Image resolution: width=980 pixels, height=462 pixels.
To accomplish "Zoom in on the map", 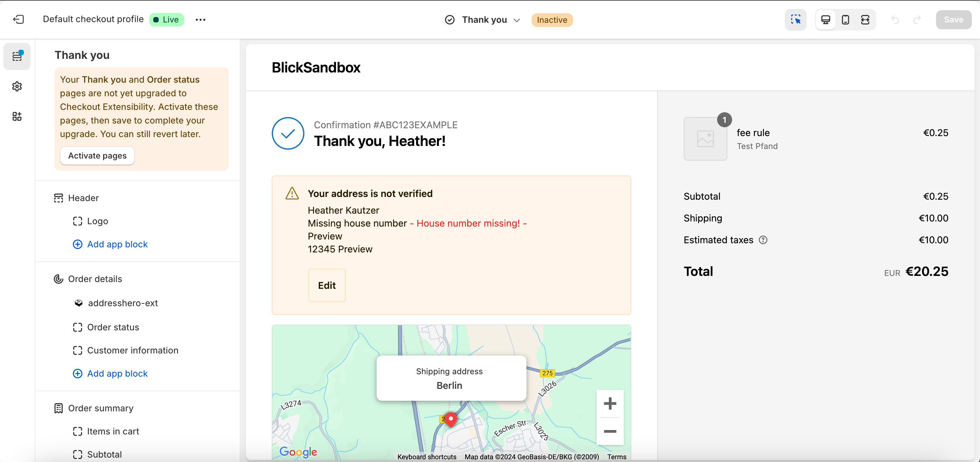I will [x=610, y=403].
